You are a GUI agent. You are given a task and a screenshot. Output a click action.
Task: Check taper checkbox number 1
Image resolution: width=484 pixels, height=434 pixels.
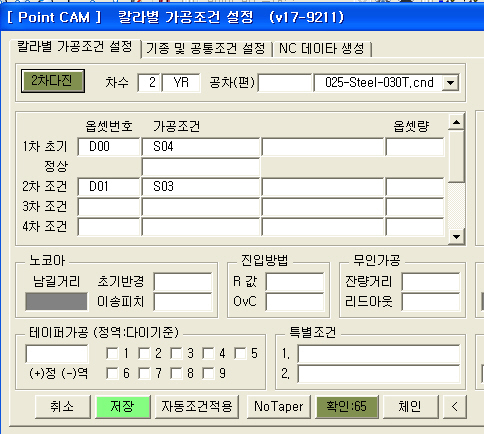pyautogui.click(x=112, y=353)
